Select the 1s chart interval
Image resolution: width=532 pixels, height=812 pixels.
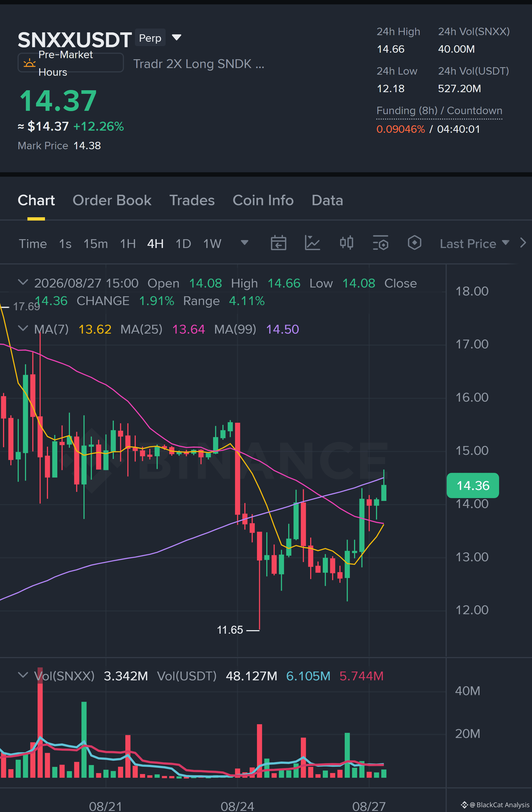tap(65, 244)
